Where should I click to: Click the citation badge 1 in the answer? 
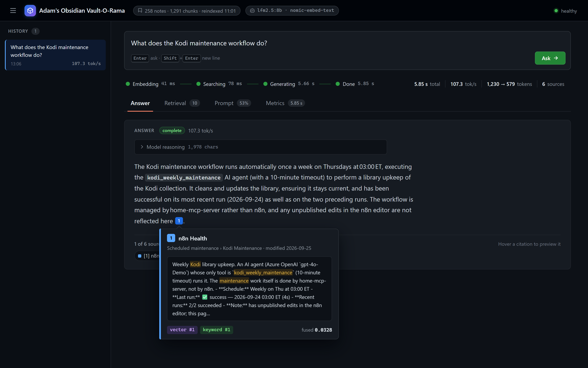coord(179,221)
